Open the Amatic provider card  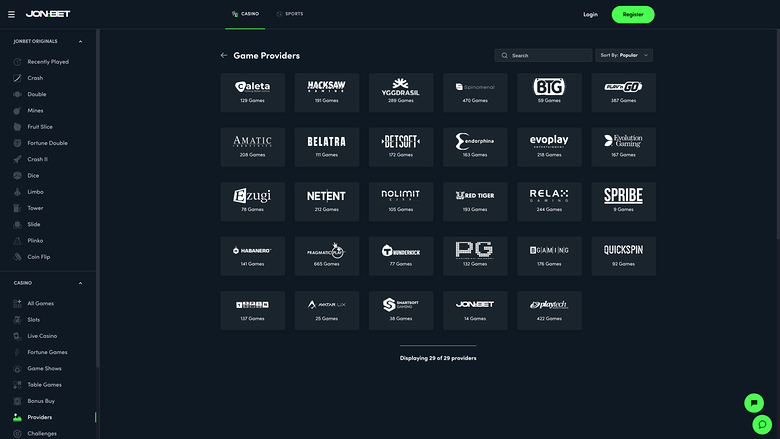coord(252,147)
